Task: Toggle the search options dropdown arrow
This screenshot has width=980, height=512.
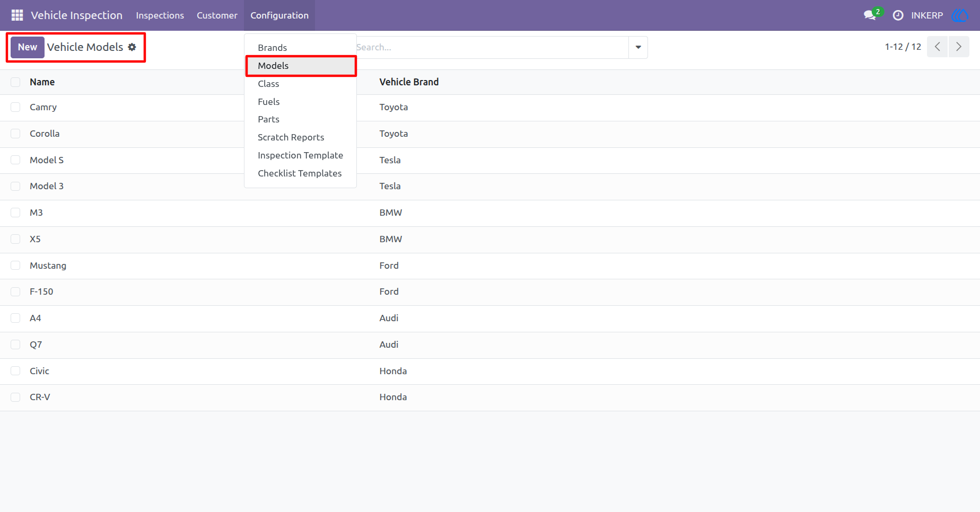Action: pyautogui.click(x=638, y=47)
